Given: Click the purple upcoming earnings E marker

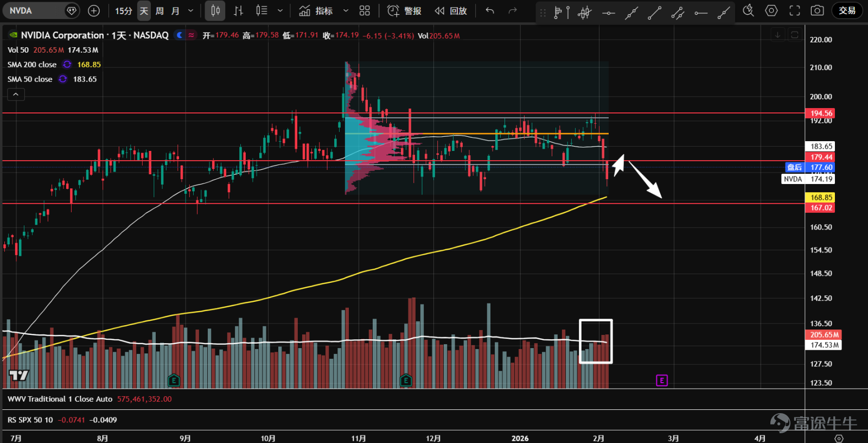Looking at the screenshot, I should (x=662, y=380).
